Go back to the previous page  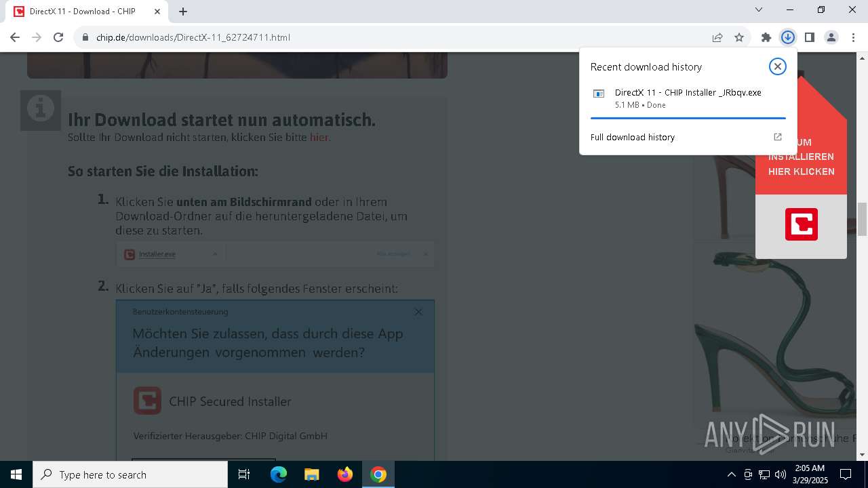click(x=15, y=37)
